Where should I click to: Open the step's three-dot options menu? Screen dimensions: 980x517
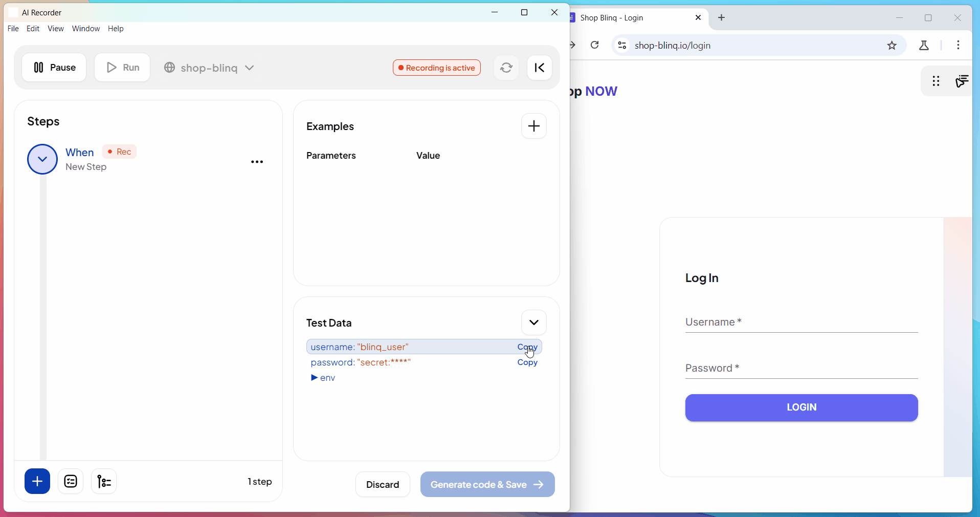click(257, 162)
